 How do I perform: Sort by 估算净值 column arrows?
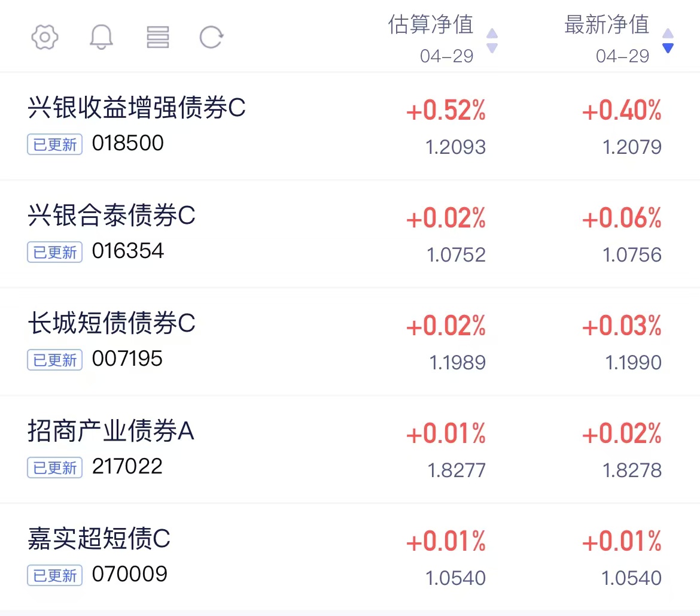[492, 41]
